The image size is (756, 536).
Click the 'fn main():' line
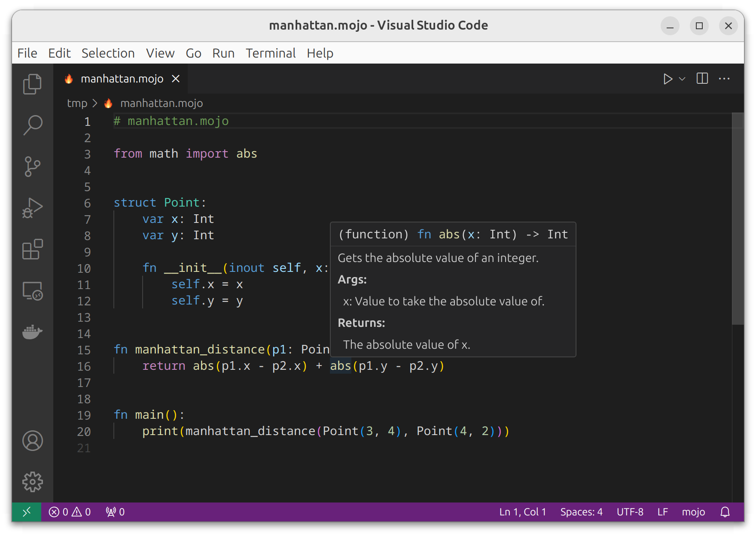(149, 415)
